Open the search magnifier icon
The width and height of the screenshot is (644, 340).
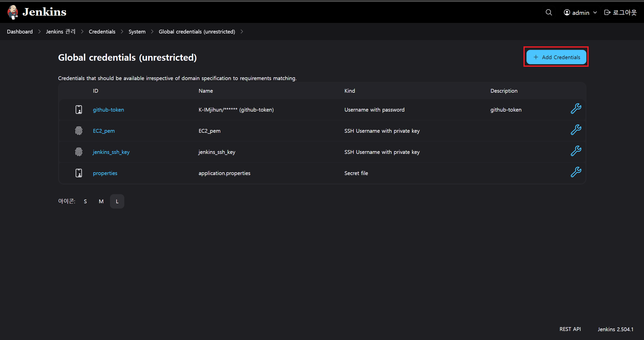click(x=549, y=12)
